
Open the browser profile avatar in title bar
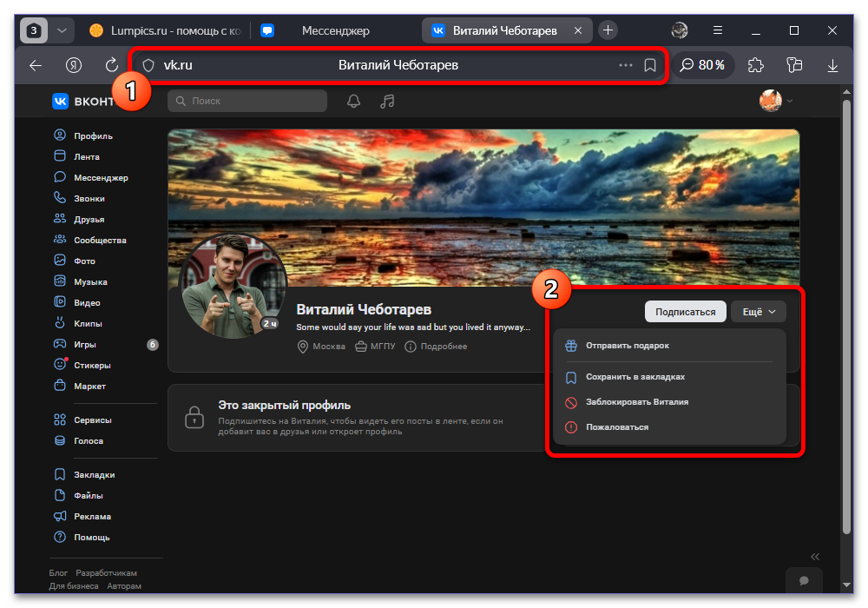680,30
